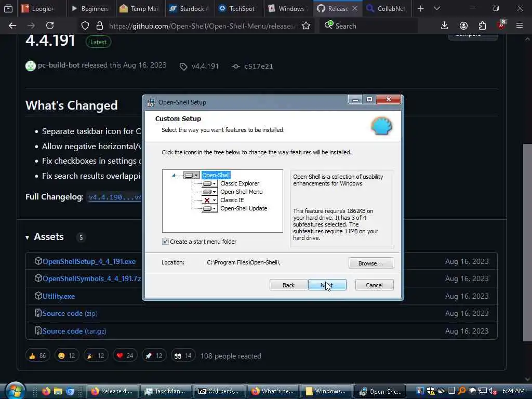The height and width of the screenshot is (399, 532).
Task: Proceed with the Next button
Action: point(327,285)
